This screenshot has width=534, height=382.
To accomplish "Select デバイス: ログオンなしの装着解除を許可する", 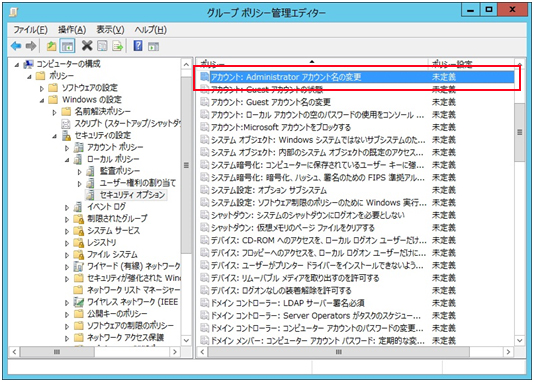I will click(x=281, y=290).
